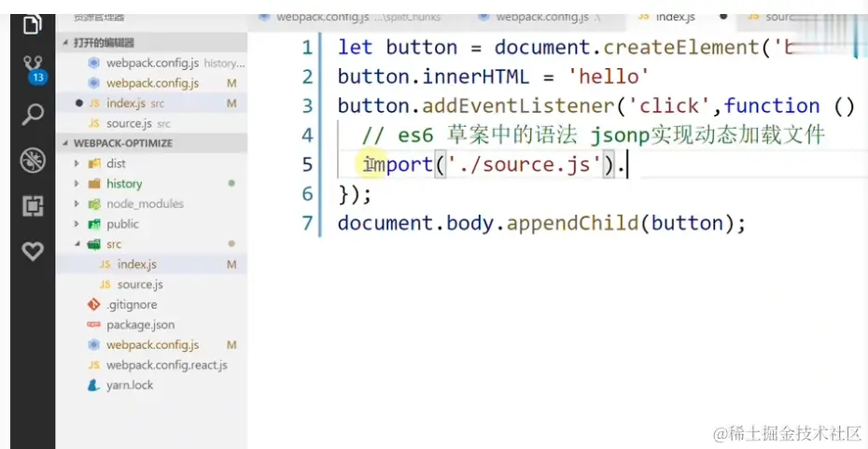Click the webpack icon beside root webpack.config.js

pyautogui.click(x=93, y=344)
